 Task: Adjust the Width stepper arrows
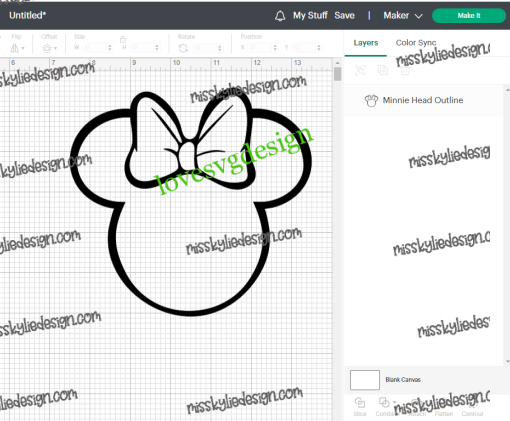[x=110, y=48]
